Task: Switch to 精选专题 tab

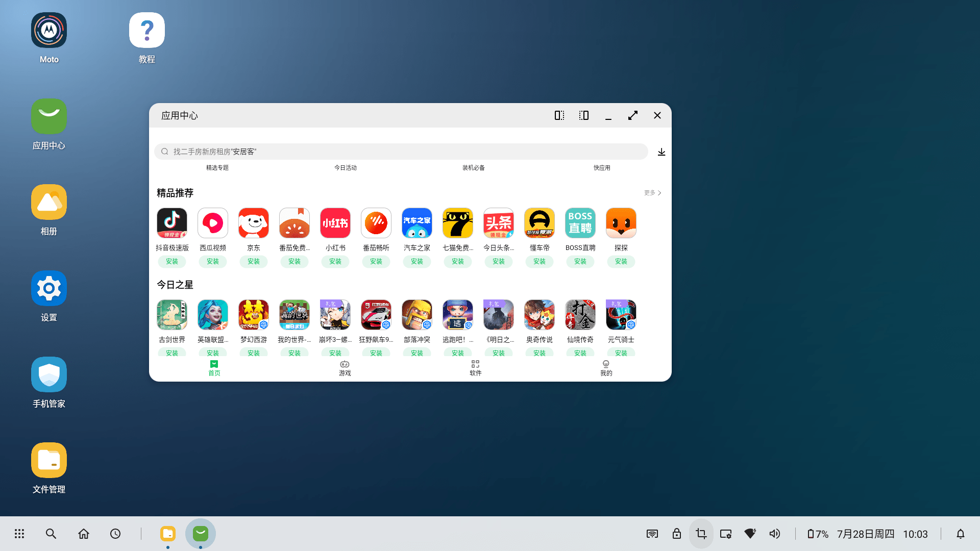Action: [x=217, y=168]
